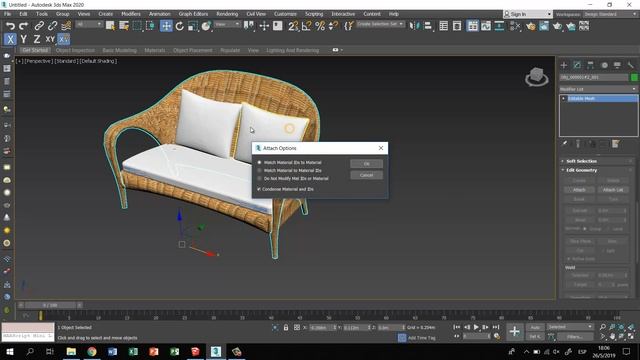The image size is (640, 360).
Task: Click the Bind to Space Warp icon
Action: pyautogui.click(x=66, y=26)
